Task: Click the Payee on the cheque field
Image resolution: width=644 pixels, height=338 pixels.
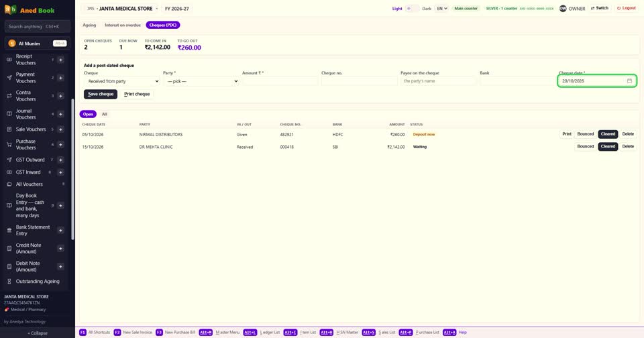Action: point(439,81)
